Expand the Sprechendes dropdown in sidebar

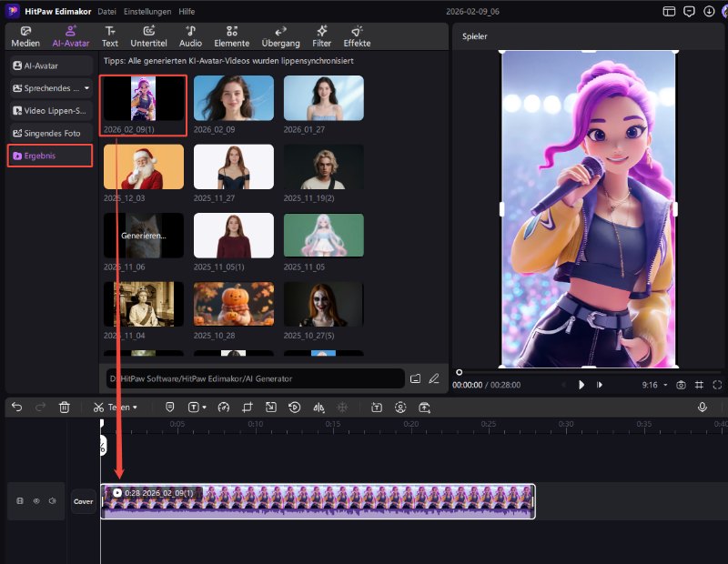pos(86,88)
